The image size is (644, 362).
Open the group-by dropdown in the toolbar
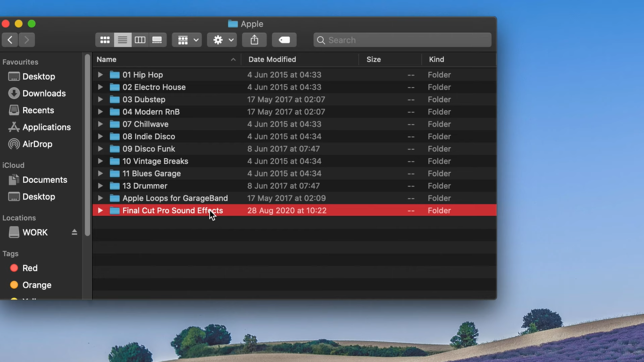pos(187,40)
